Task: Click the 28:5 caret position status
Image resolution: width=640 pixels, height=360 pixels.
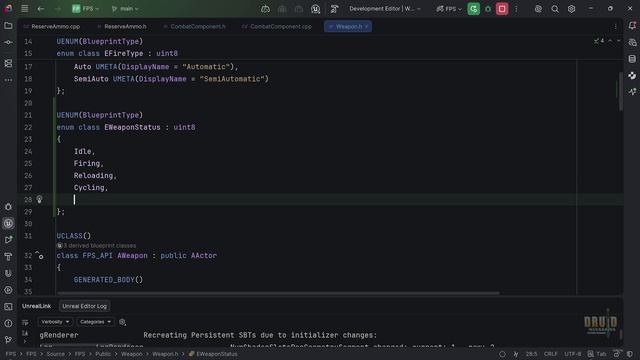Action: (531, 354)
